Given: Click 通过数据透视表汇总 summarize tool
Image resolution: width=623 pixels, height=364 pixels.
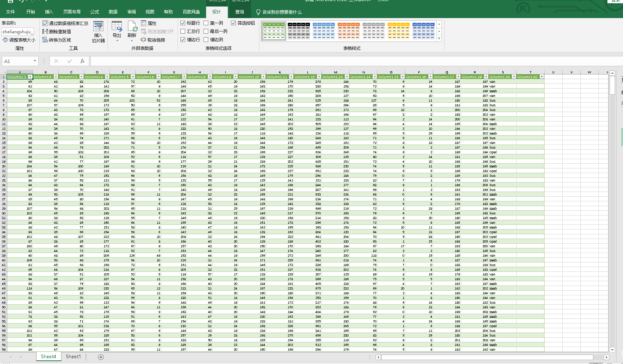Looking at the screenshot, I should pos(65,23).
